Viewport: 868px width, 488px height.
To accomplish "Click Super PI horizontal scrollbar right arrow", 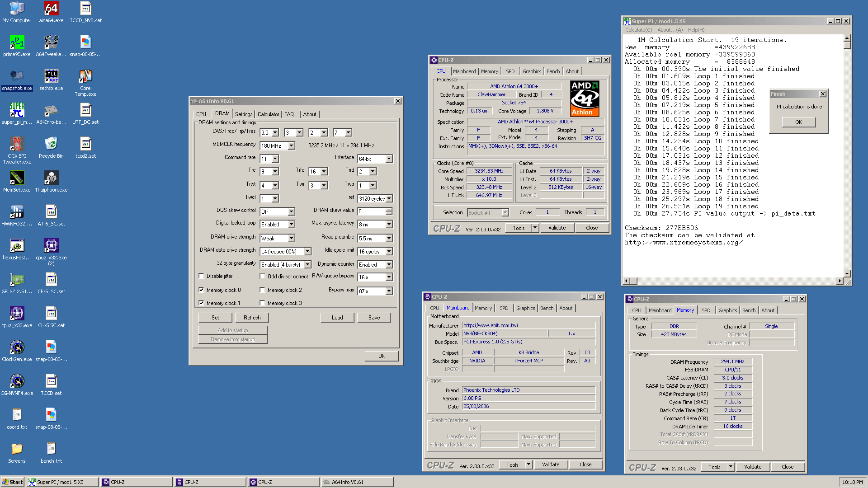I will (x=840, y=281).
